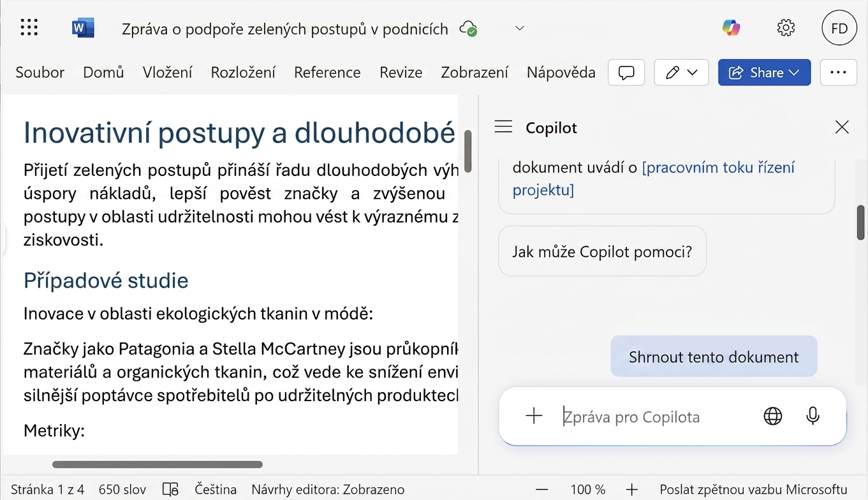Click the document vertical scrollbar thumb

click(x=467, y=151)
